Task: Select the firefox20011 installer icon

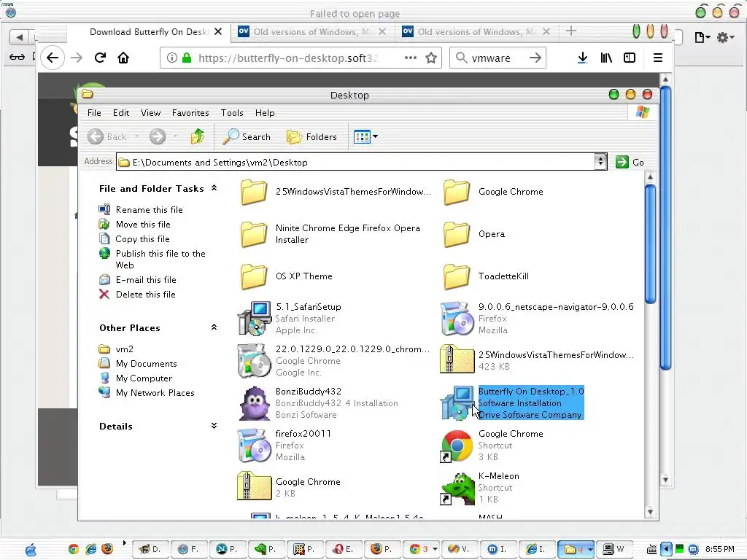Action: coord(255,446)
